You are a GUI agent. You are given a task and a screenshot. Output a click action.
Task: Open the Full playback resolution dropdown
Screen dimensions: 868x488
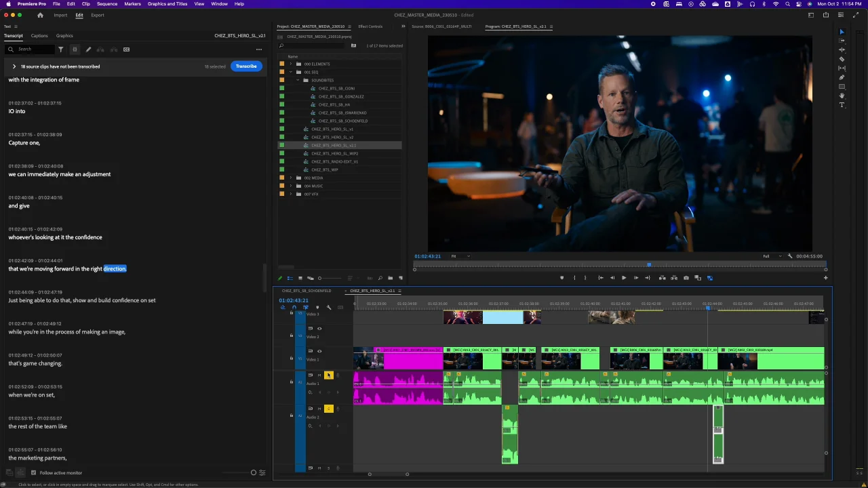771,256
